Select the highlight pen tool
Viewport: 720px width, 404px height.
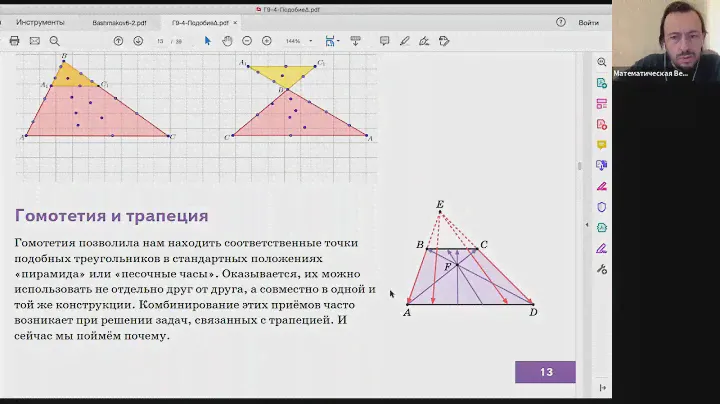pos(405,41)
